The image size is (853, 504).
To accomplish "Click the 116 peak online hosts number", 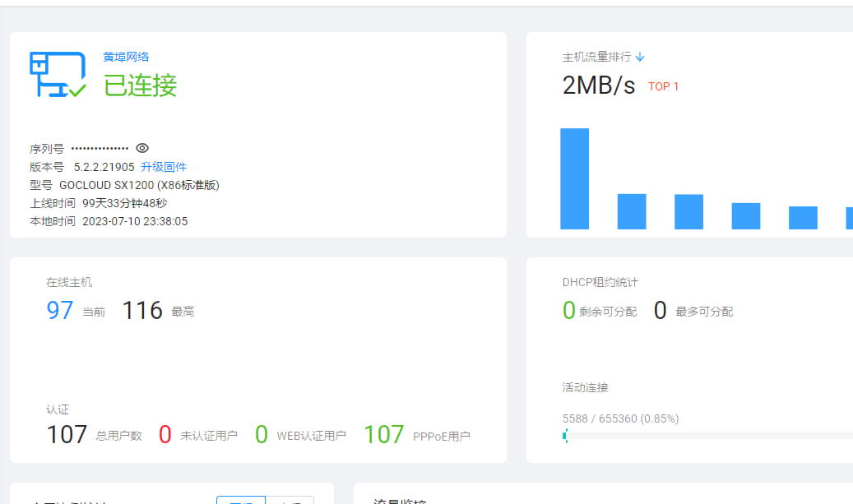I will click(x=142, y=311).
